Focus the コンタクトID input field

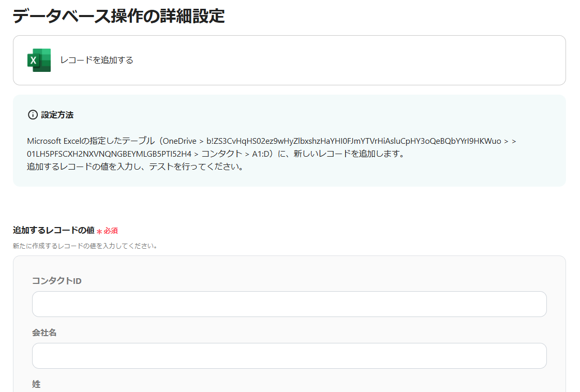click(x=289, y=304)
